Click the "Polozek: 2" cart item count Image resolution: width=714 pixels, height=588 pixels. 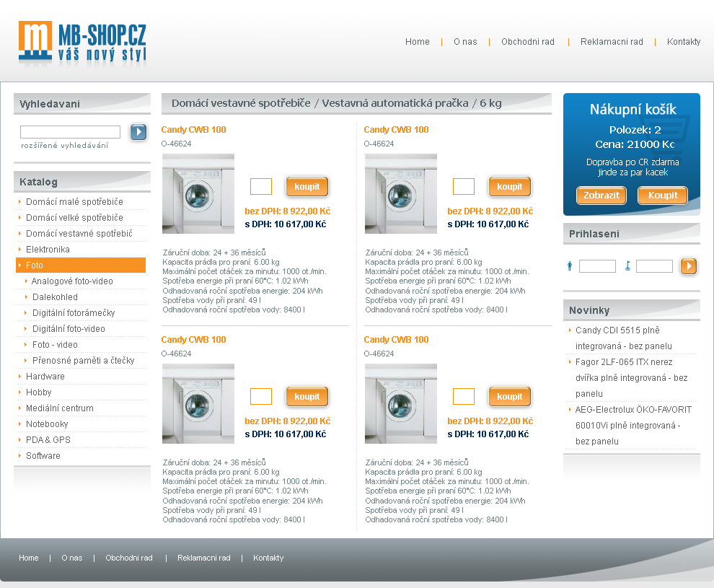click(635, 131)
